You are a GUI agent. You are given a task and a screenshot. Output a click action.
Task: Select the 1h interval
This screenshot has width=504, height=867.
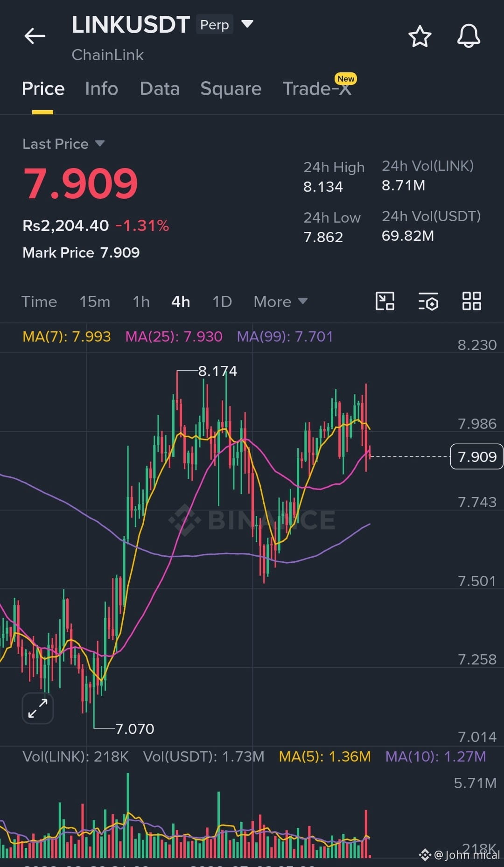click(141, 301)
